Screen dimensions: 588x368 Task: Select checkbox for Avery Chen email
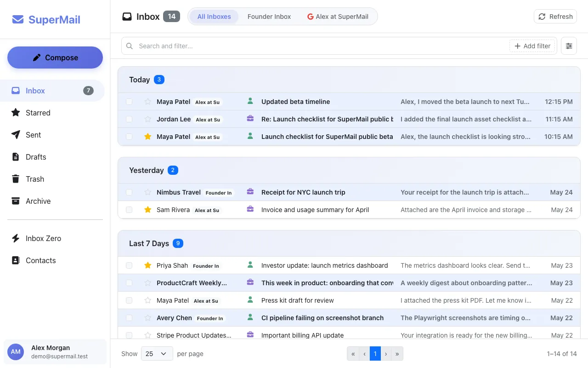129,318
